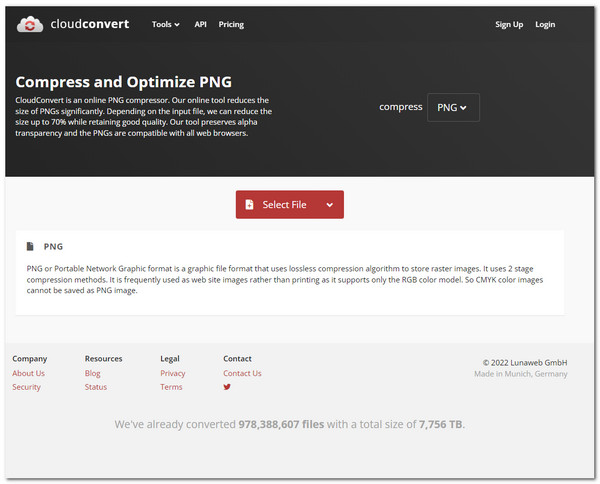Open the Terms link under Legal
Screen dimensions: 600x484
coord(171,387)
